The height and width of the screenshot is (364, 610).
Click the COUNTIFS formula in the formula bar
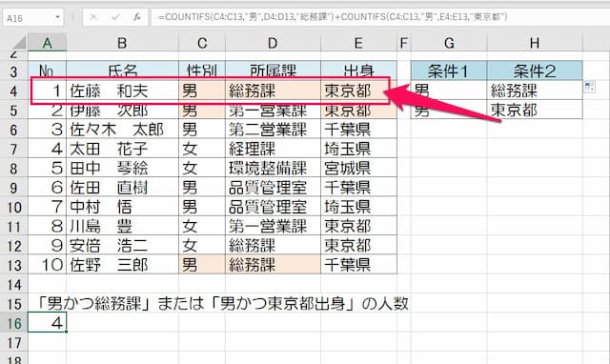(x=333, y=17)
